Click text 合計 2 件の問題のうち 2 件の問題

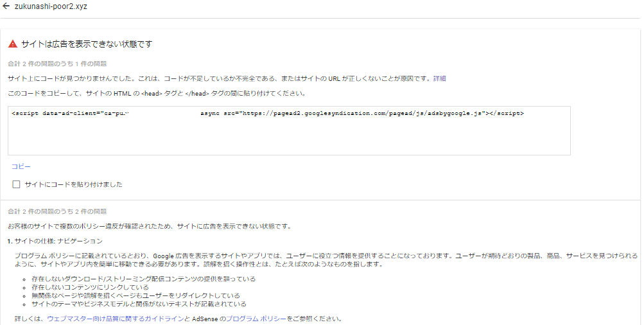(x=57, y=211)
